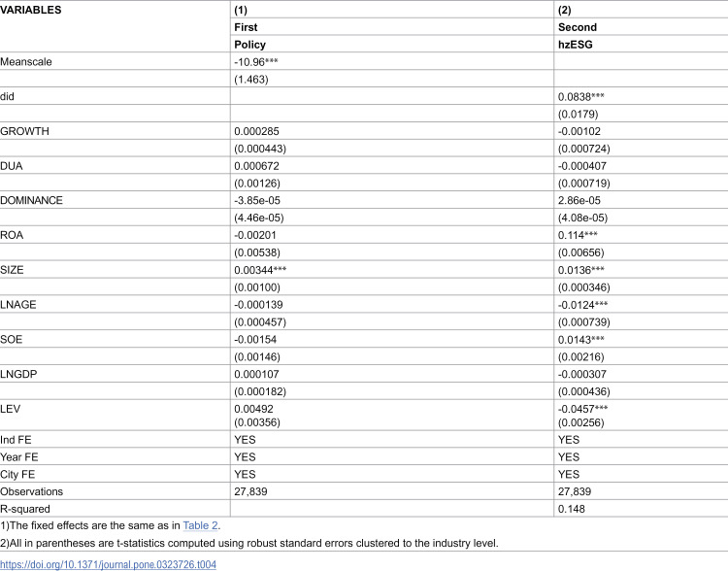The image size is (728, 571).
Task: Select the VARIABLES header cell
Action: pyautogui.click(x=31, y=10)
